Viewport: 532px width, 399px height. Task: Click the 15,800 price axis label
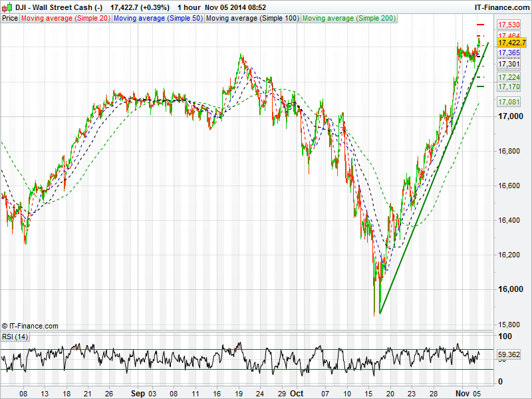click(x=509, y=325)
